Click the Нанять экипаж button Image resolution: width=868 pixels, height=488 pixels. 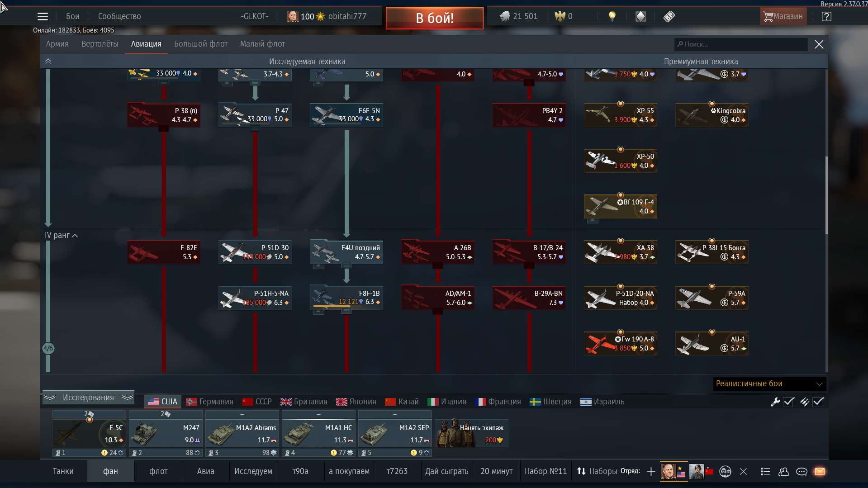tap(471, 434)
